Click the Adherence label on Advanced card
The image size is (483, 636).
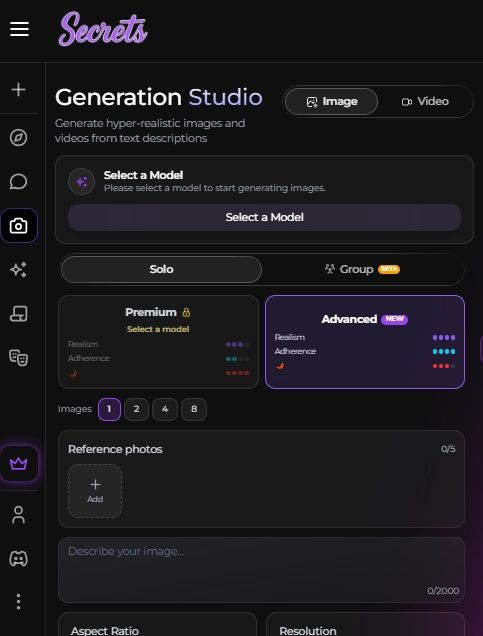click(x=295, y=351)
